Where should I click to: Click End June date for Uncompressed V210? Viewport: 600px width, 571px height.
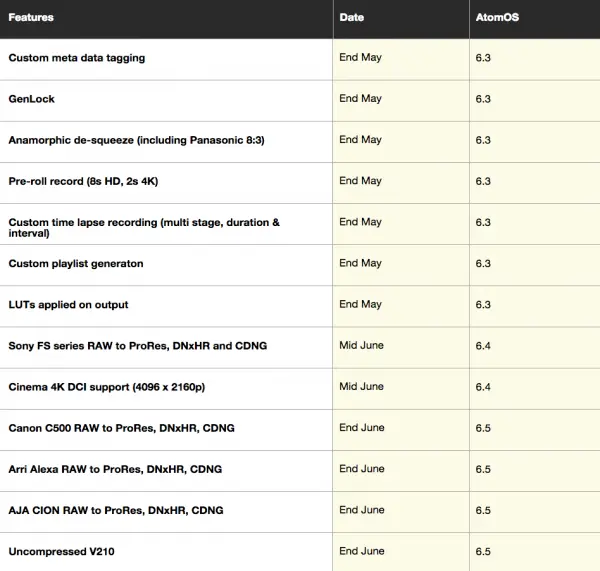click(x=362, y=551)
